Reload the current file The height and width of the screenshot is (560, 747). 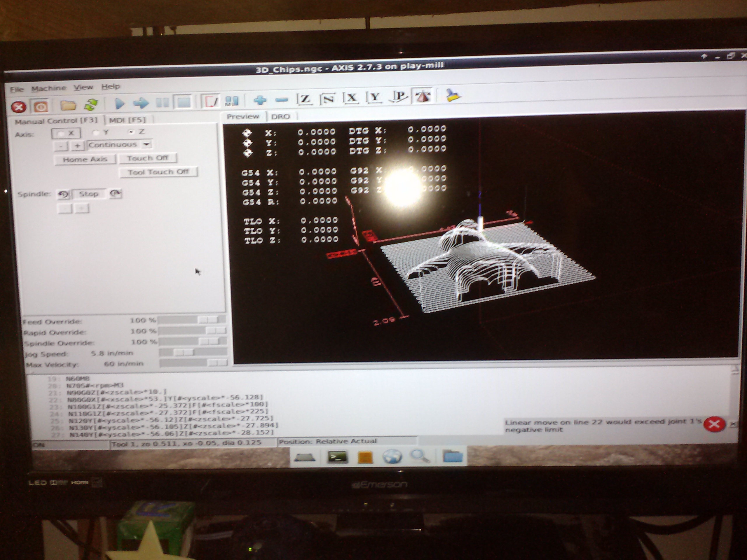click(x=91, y=105)
